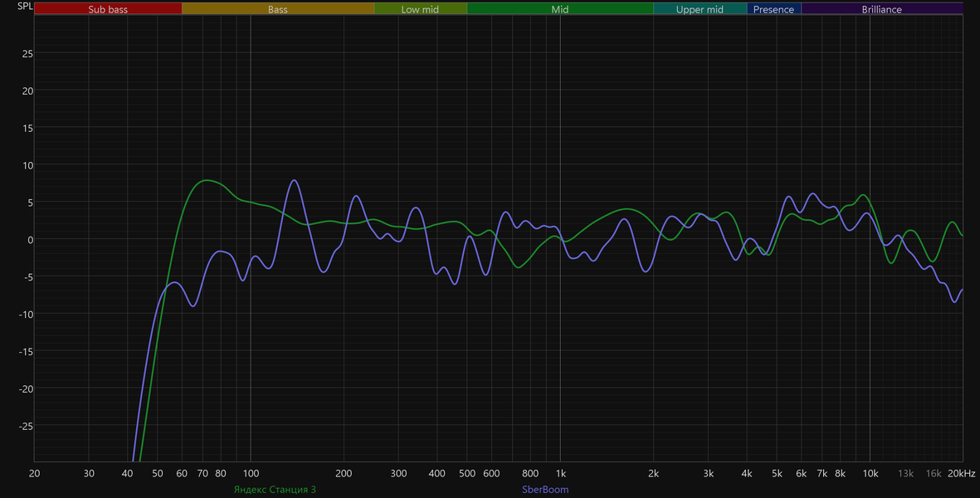Select the Bass frequency band
980x498 pixels.
[277, 9]
